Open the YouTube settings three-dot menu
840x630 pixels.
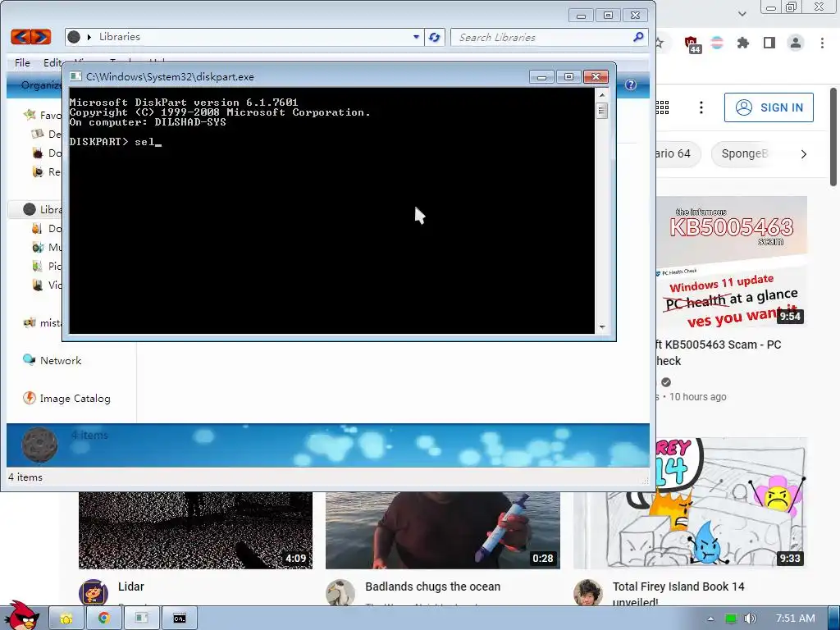pyautogui.click(x=701, y=107)
